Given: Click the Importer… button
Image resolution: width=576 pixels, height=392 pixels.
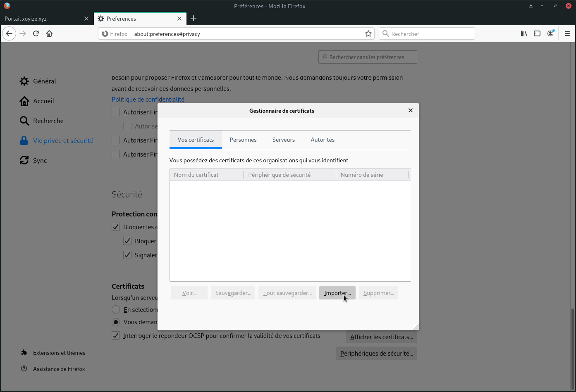Looking at the screenshot, I should (x=337, y=293).
